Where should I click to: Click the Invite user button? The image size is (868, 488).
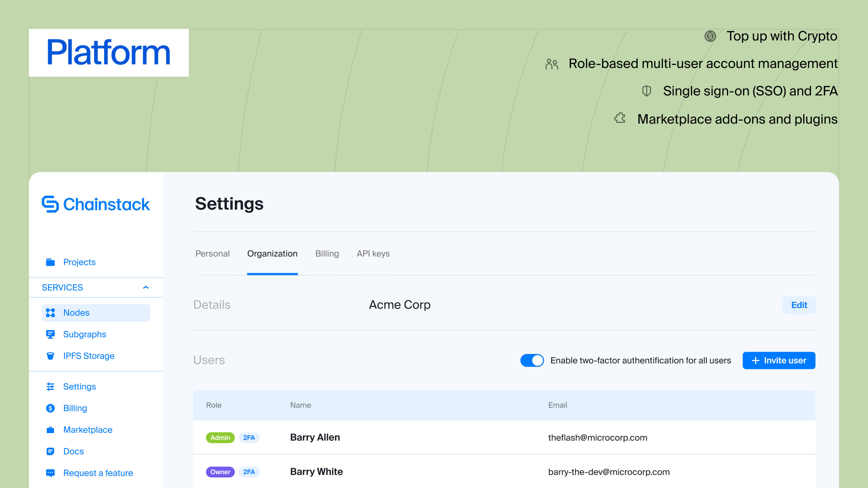tap(779, 360)
